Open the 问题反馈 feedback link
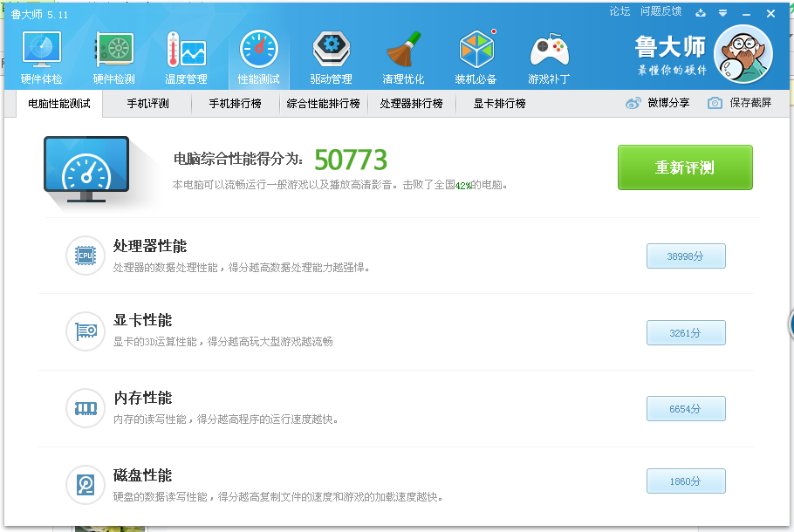This screenshot has width=794, height=532. 661,11
